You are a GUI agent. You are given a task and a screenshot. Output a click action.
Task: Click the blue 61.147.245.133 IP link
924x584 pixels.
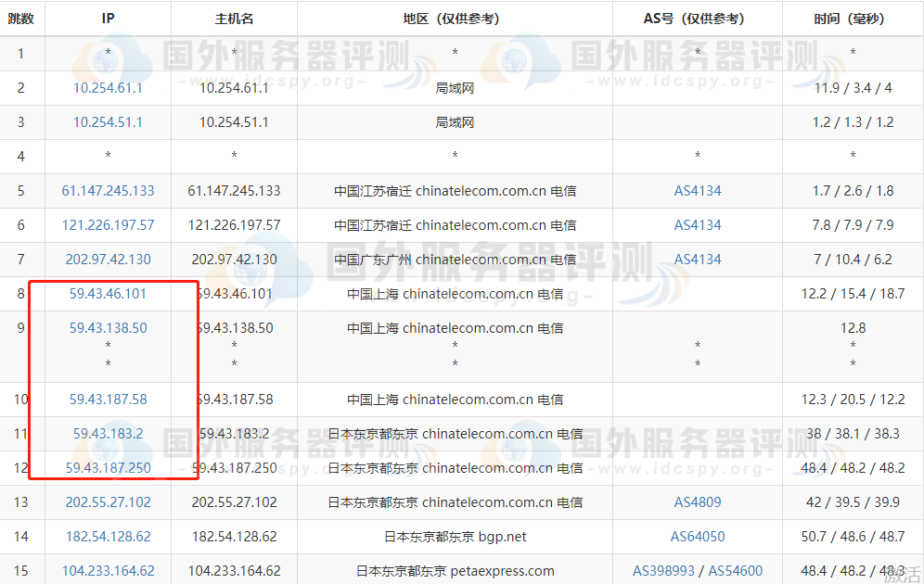(108, 191)
